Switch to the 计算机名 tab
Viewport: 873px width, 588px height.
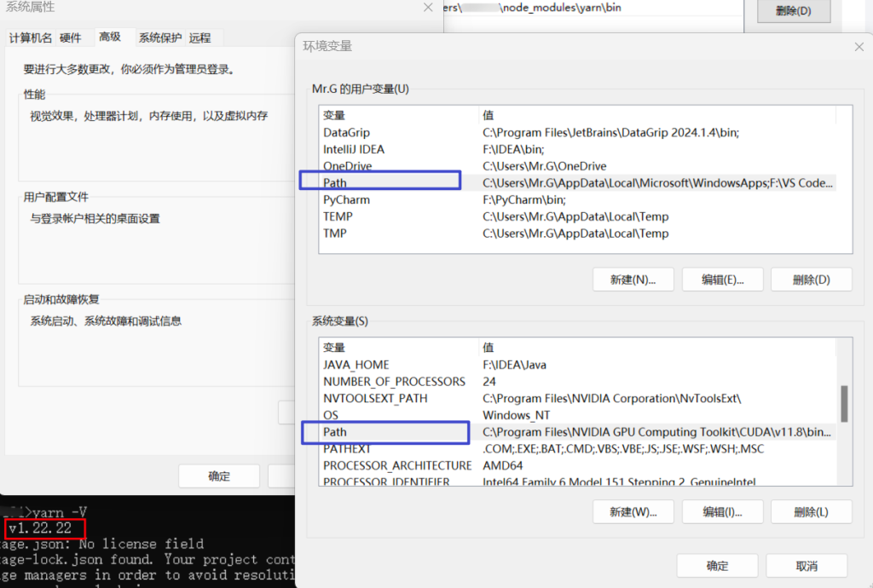[32, 37]
